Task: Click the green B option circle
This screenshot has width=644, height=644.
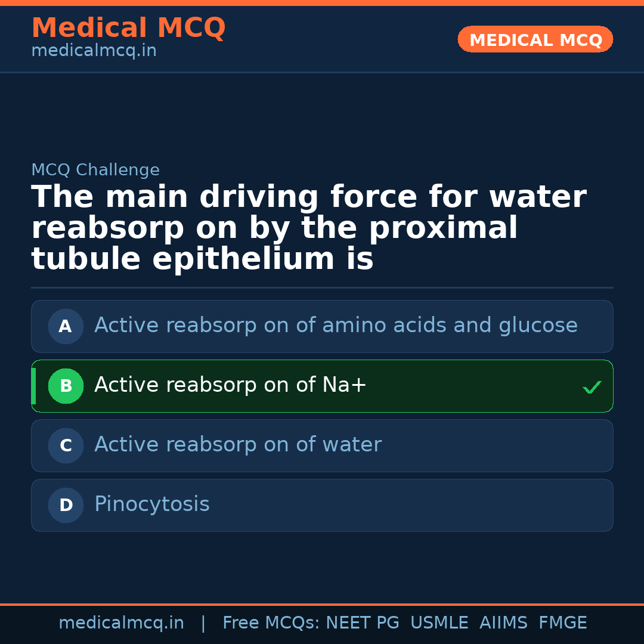Action: [66, 386]
